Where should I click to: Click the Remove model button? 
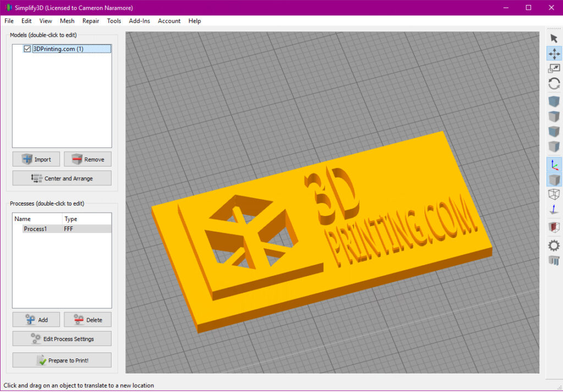[x=87, y=159]
